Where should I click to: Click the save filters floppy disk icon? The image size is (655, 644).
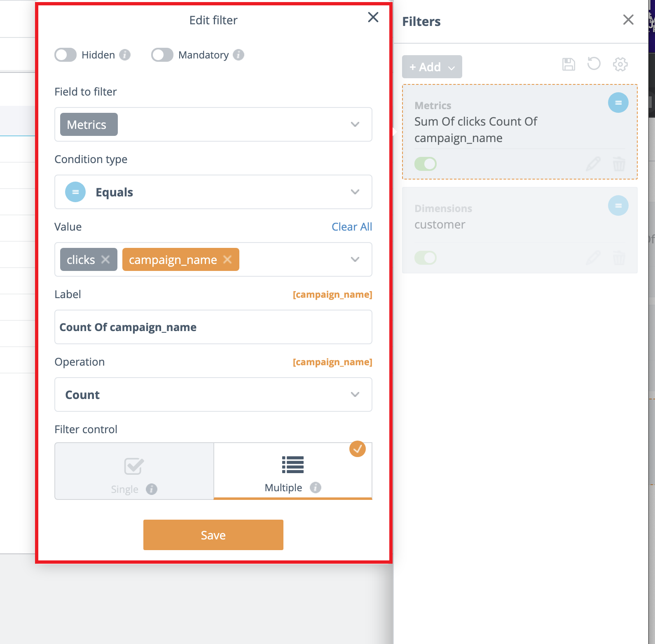pos(568,64)
